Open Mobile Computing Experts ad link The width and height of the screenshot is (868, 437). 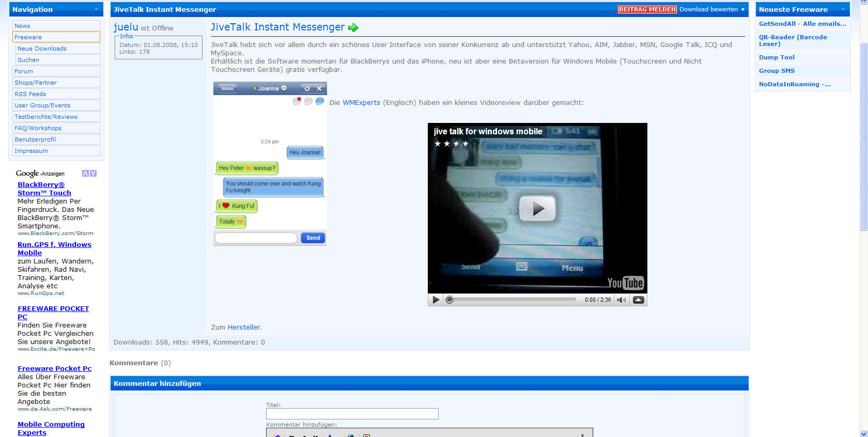pos(51,429)
